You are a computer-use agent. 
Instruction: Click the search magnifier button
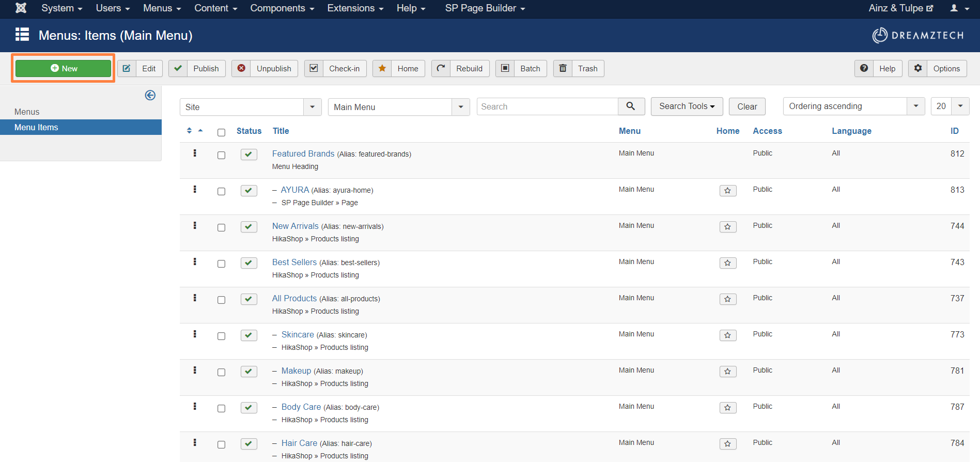631,106
